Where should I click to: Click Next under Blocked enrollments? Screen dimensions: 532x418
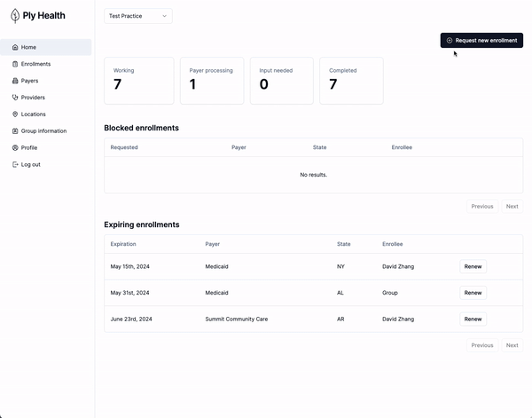click(512, 207)
